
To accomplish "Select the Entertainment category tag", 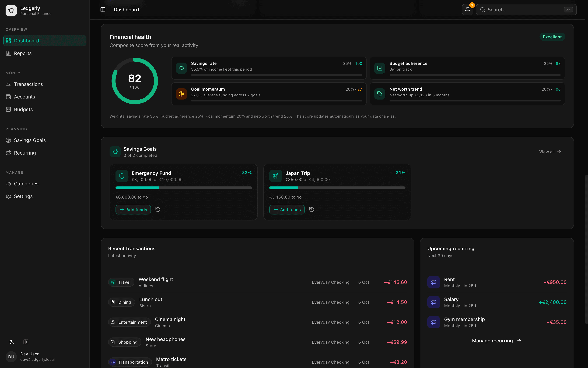I will click(129, 322).
